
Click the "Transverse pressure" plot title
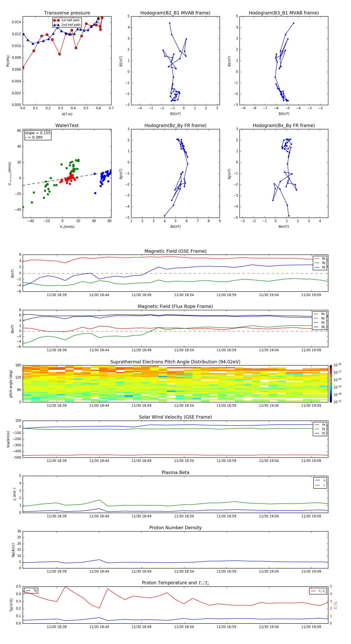click(x=67, y=13)
